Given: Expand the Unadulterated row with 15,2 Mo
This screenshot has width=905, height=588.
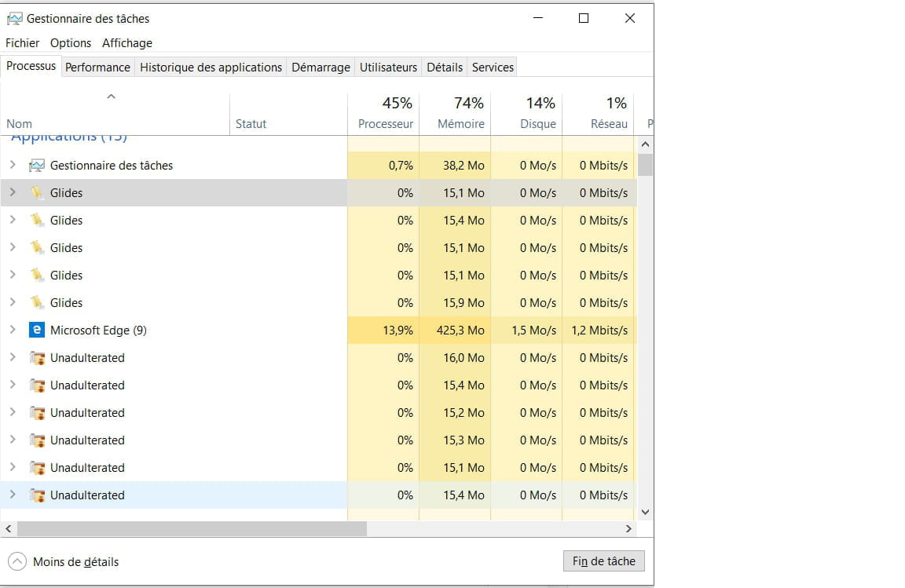Looking at the screenshot, I should point(13,412).
